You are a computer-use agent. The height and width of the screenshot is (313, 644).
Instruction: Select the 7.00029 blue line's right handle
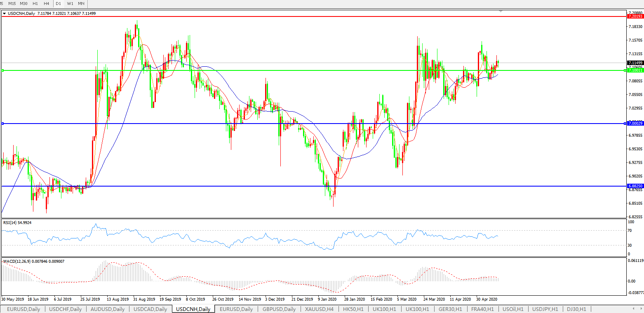tap(625, 124)
